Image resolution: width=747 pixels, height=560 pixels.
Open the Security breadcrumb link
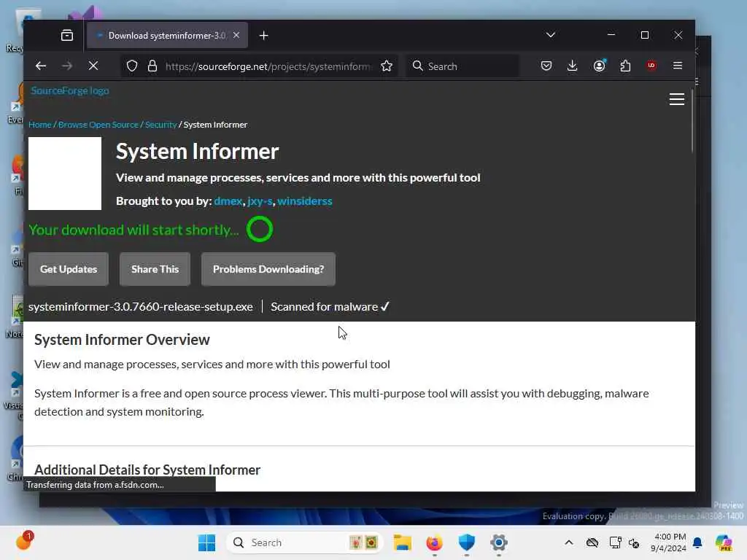pyautogui.click(x=161, y=125)
